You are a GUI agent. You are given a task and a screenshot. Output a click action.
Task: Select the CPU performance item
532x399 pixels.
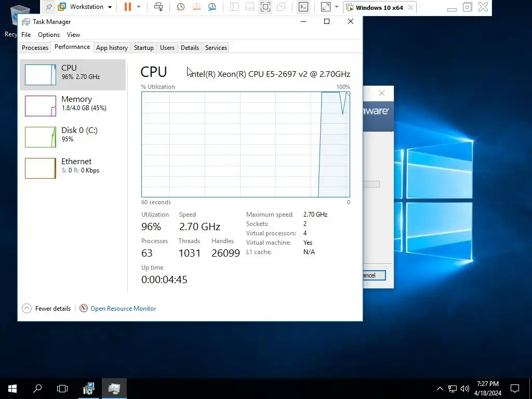point(73,75)
